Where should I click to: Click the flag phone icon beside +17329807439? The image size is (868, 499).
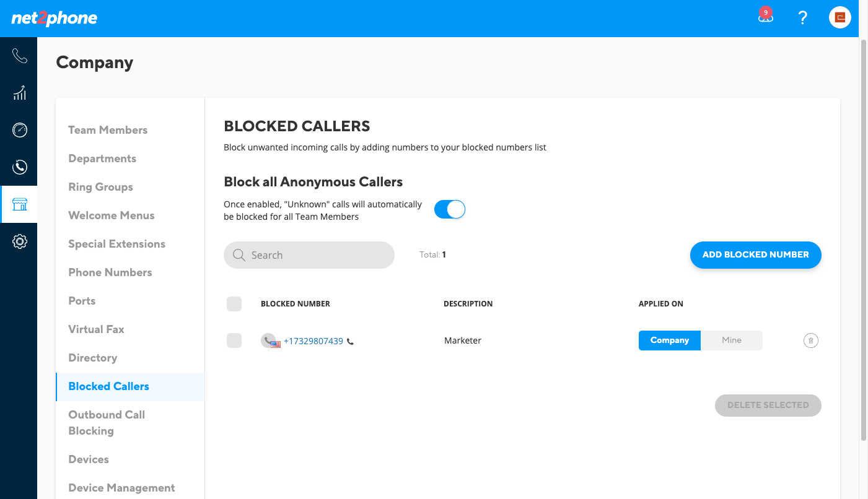[271, 341]
